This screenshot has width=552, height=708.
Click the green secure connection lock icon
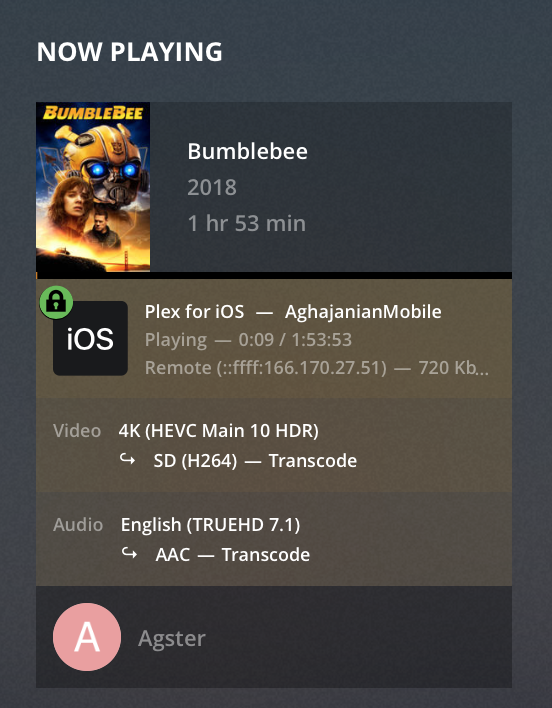[56, 302]
